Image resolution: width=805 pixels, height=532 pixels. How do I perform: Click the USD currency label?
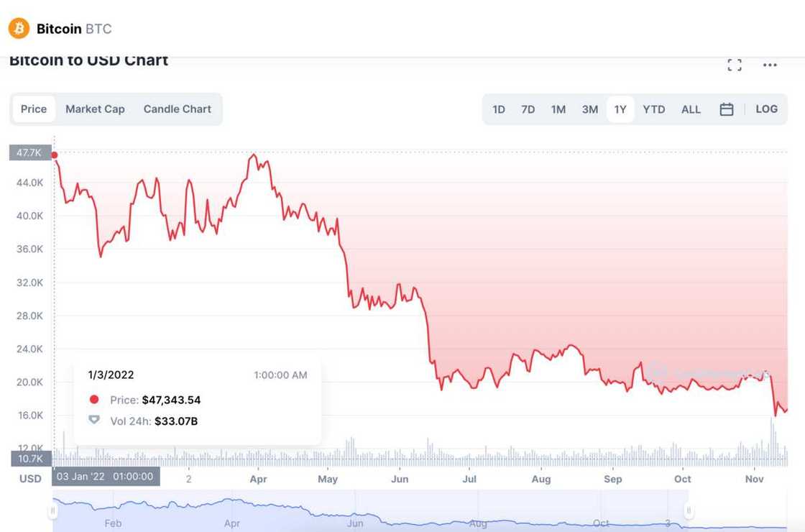[30, 478]
